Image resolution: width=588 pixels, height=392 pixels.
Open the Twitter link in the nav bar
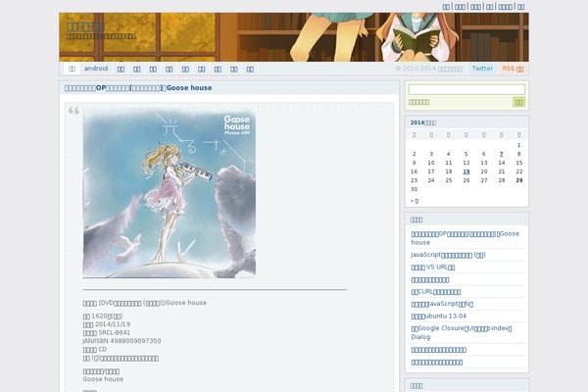click(482, 69)
